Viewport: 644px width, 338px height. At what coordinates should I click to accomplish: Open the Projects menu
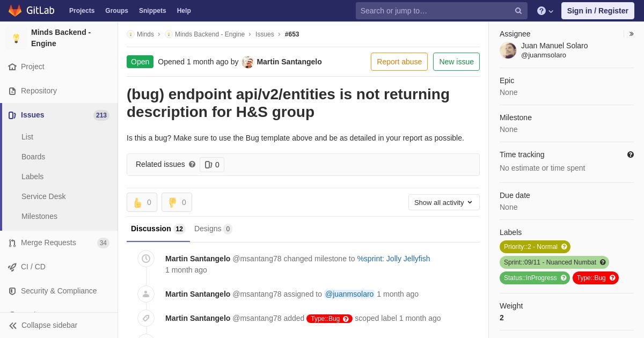tap(82, 11)
